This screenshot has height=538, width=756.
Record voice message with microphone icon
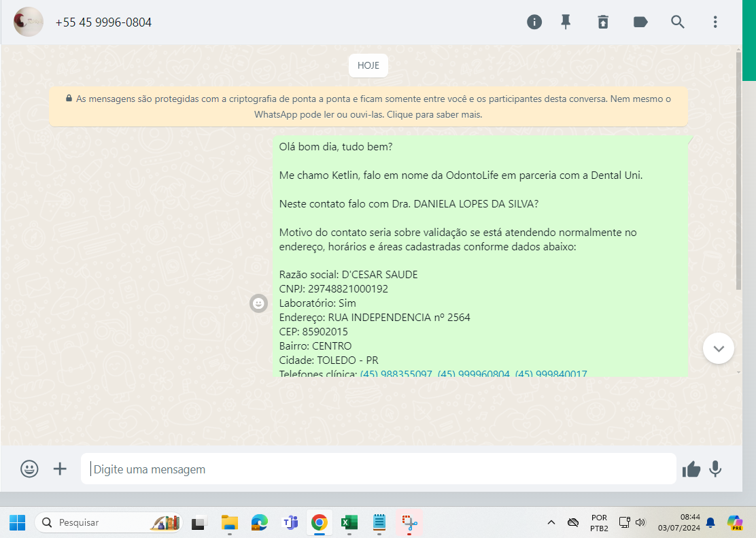click(715, 469)
